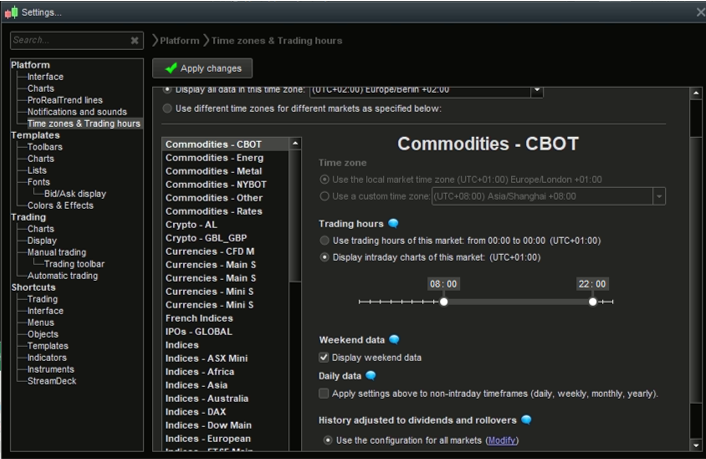Open the Weekend data help bubble
This screenshot has width=706, height=459.
[394, 340]
